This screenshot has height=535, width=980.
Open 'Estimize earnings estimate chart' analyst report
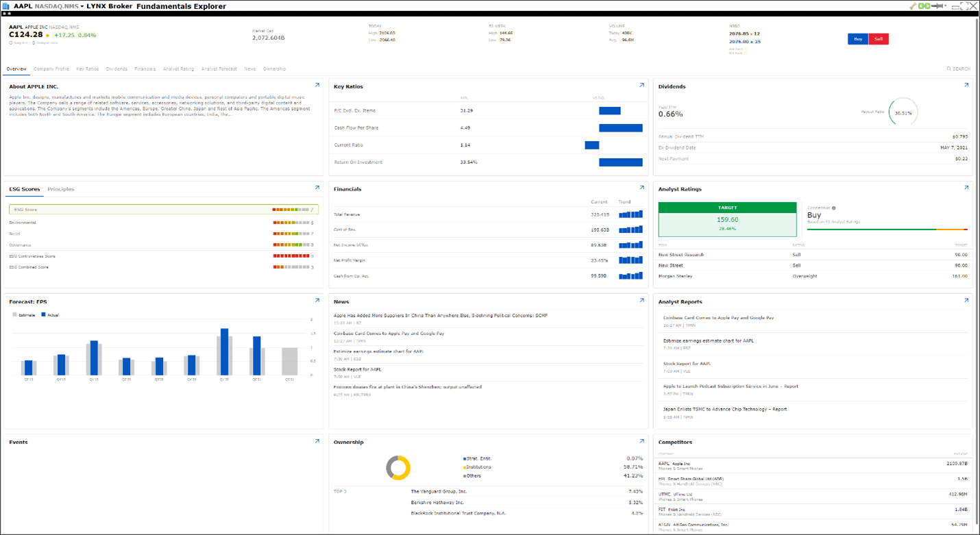click(709, 340)
